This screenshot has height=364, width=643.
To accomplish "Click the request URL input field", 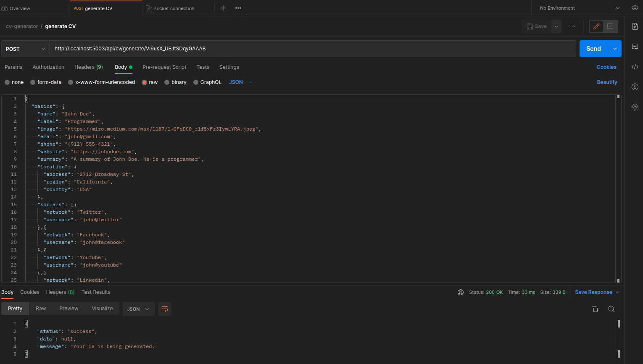I will (294, 48).
